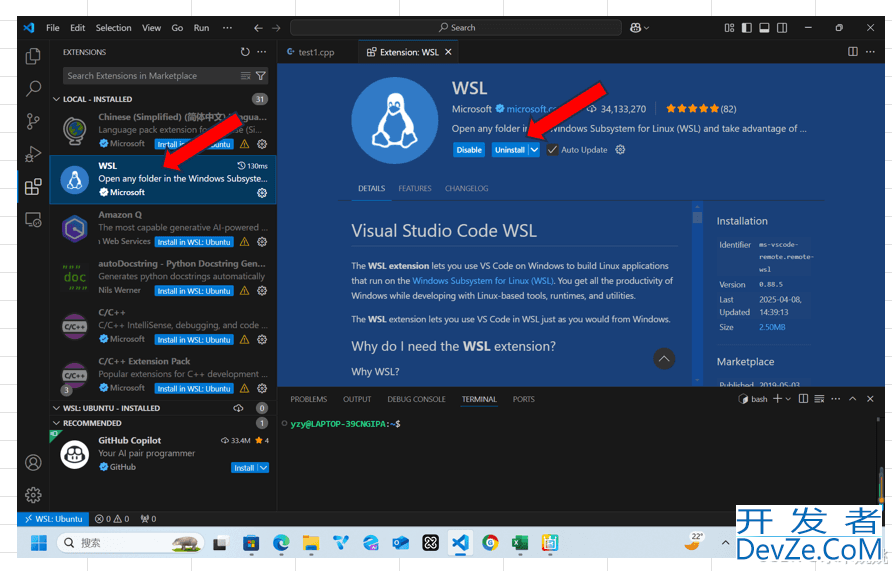Toggle secondary side bar layout icon
The image size is (892, 571).
(x=782, y=27)
